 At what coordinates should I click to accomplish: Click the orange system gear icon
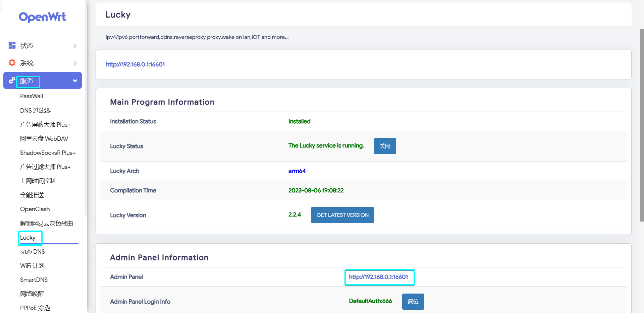pos(12,63)
